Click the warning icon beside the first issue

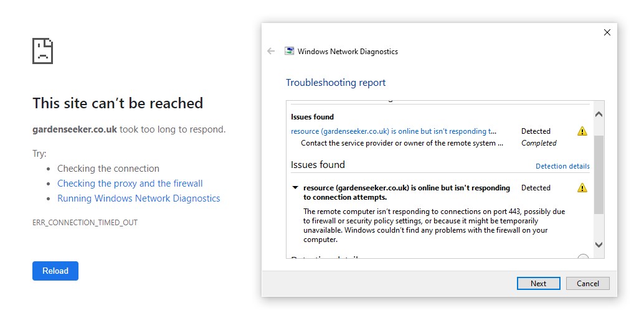click(x=582, y=131)
